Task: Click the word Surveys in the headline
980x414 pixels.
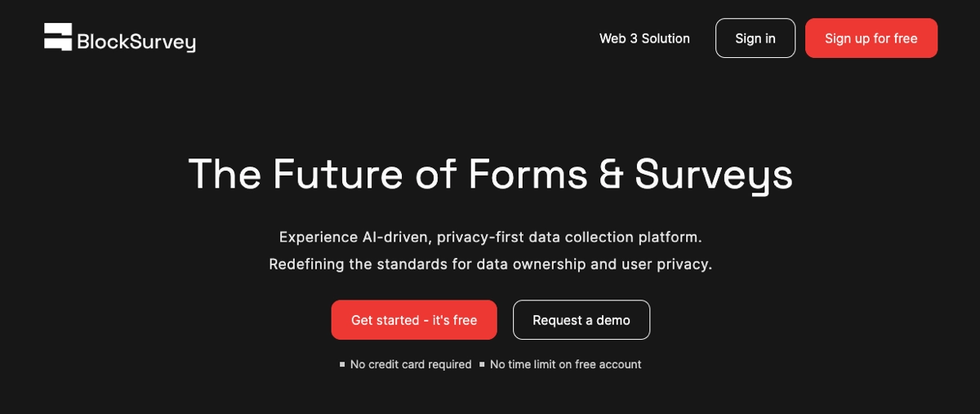Action: pyautogui.click(x=713, y=174)
